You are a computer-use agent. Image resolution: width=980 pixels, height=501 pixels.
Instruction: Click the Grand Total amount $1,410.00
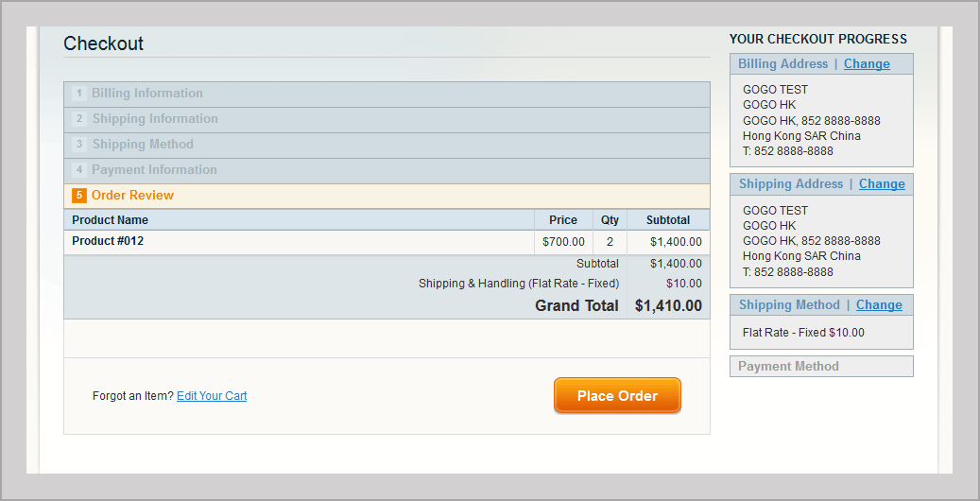[x=668, y=306]
